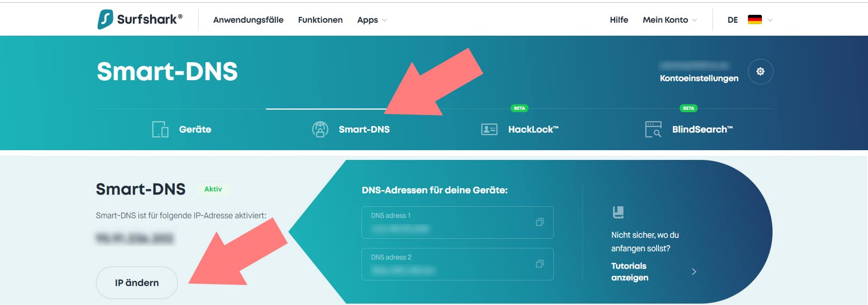The width and height of the screenshot is (868, 305).
Task: Open the account settings gear icon
Action: (x=760, y=71)
